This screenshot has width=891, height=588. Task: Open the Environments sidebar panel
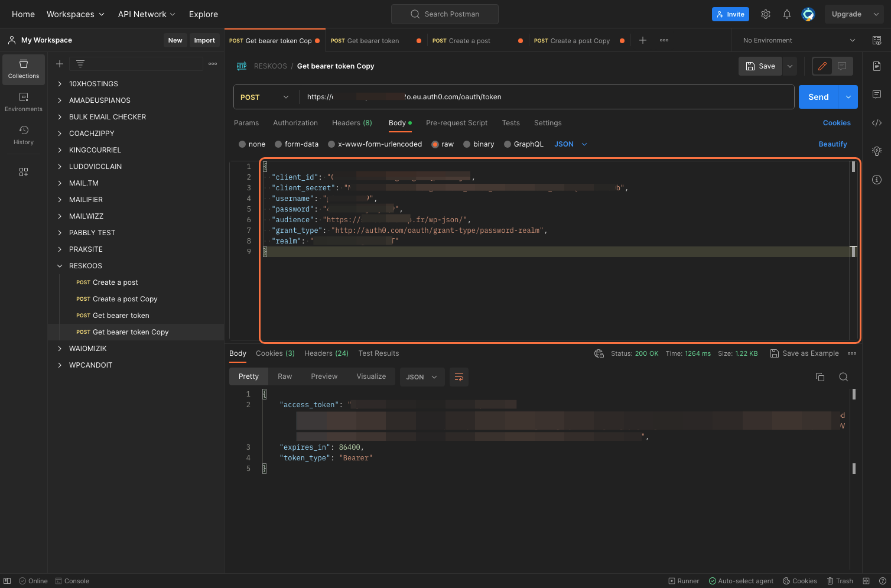24,102
